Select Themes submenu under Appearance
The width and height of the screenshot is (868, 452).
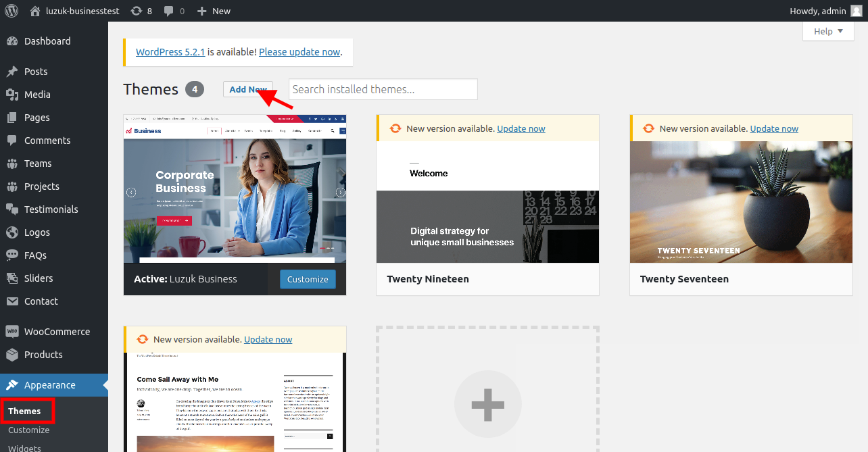[x=24, y=411]
